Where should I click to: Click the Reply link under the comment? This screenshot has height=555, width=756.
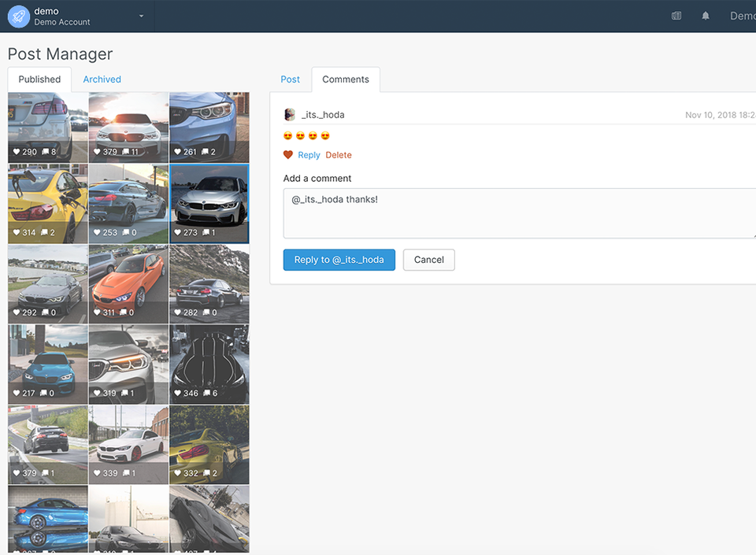point(309,155)
